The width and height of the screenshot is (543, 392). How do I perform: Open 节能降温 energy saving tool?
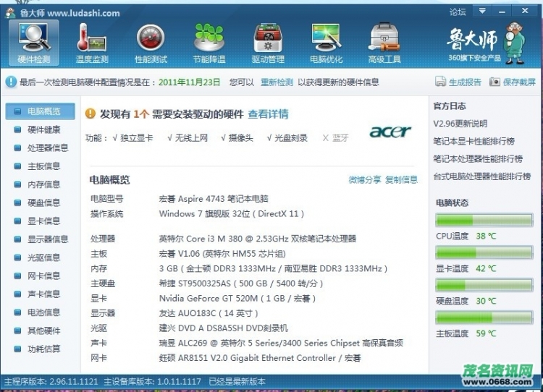click(209, 43)
